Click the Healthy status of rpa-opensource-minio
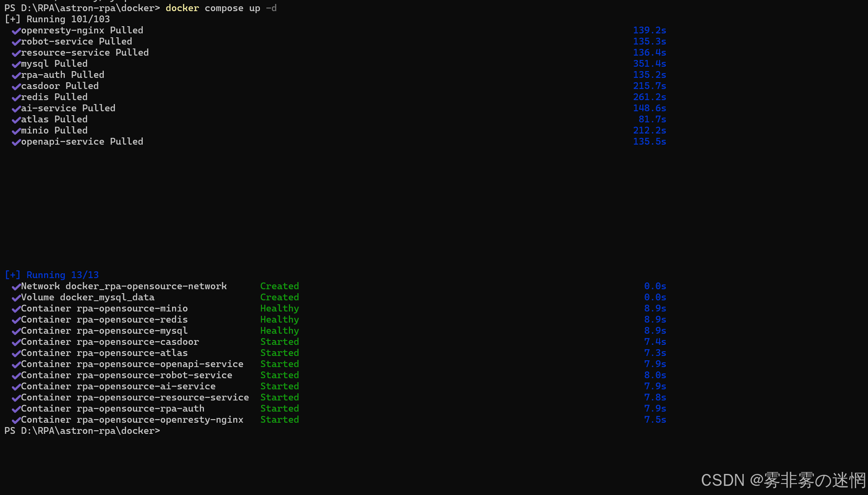Screen dimensions: 868x495 click(279, 309)
